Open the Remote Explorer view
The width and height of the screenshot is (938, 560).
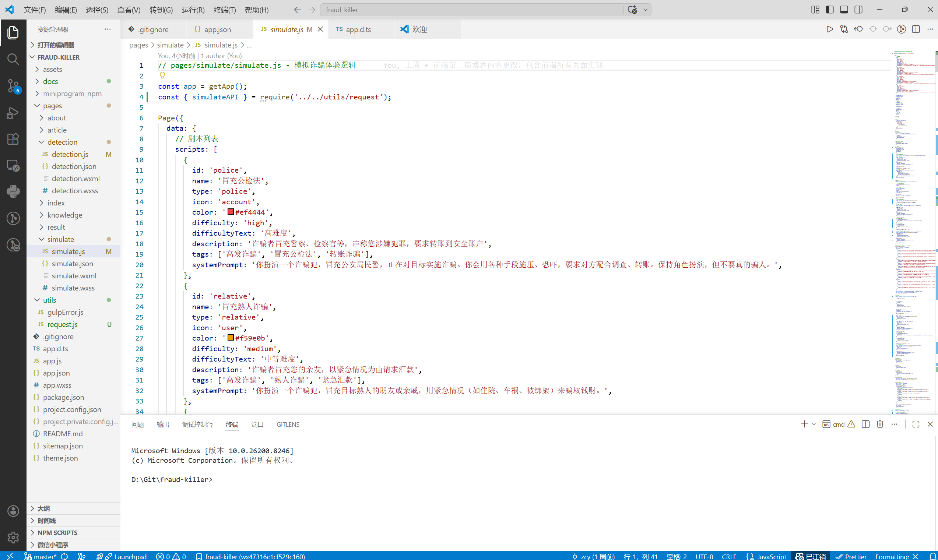click(x=13, y=166)
